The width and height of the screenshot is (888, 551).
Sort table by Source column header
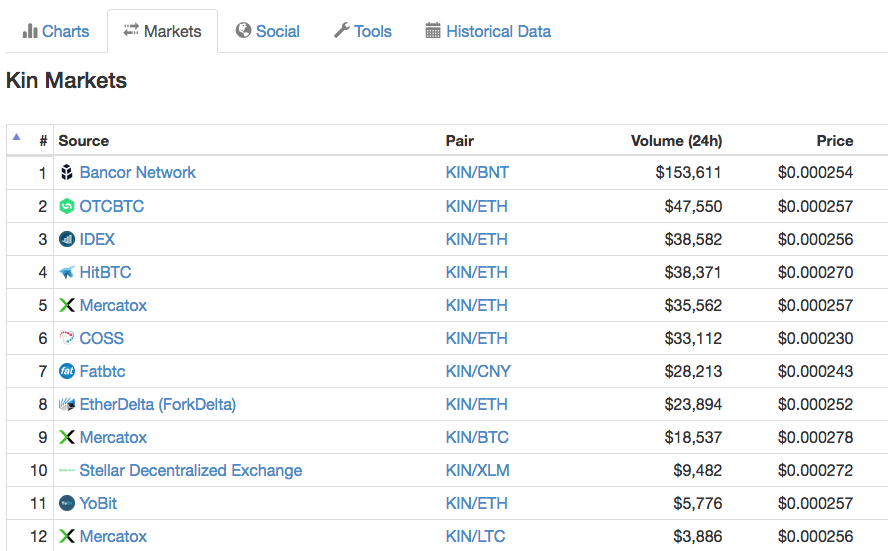84,140
